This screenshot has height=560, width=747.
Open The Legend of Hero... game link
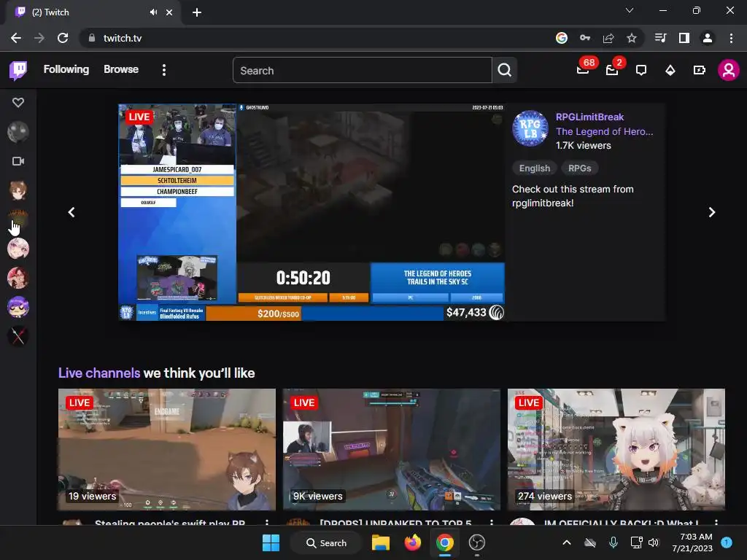click(x=604, y=131)
